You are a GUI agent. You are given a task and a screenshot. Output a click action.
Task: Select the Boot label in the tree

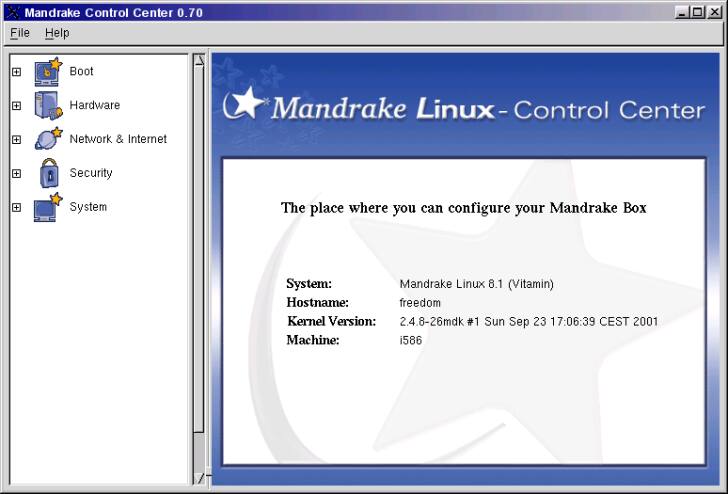(81, 71)
